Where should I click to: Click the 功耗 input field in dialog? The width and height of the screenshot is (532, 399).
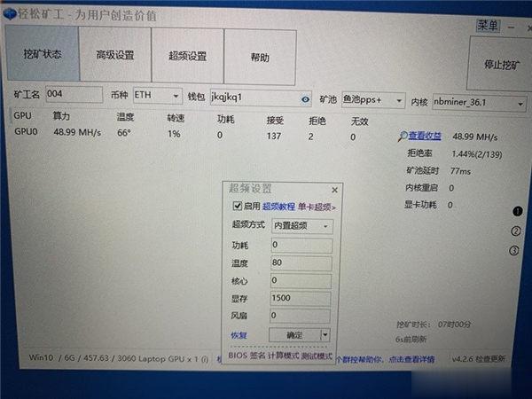(301, 245)
